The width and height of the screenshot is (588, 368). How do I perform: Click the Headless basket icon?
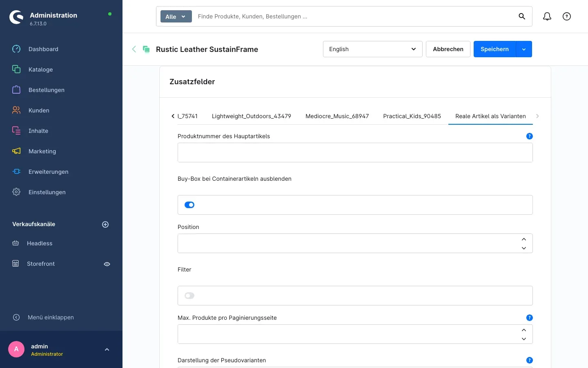16,243
